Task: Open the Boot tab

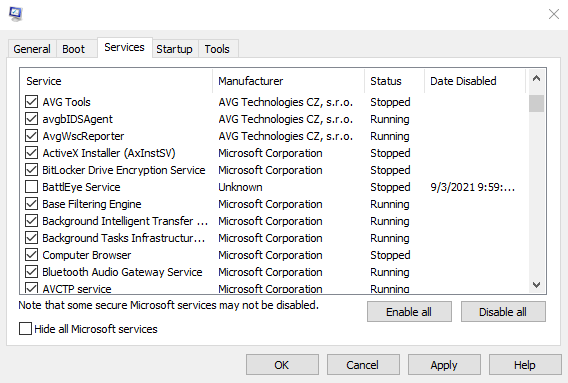Action: click(74, 49)
